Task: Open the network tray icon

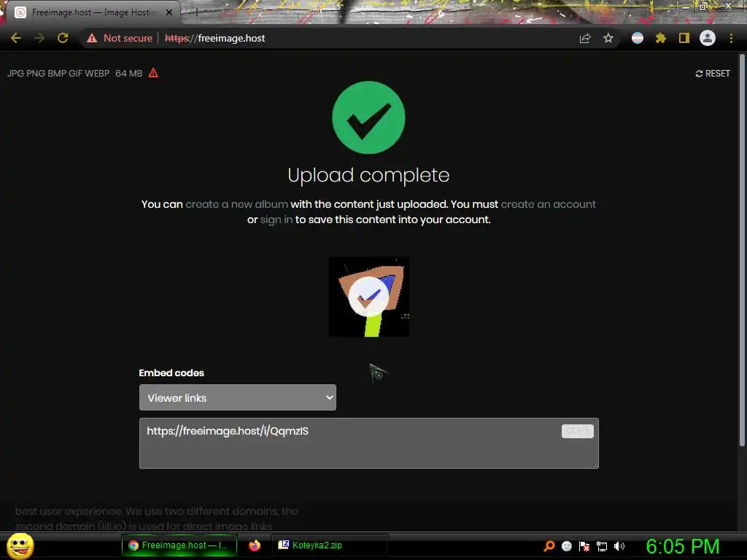Action: coord(602,546)
